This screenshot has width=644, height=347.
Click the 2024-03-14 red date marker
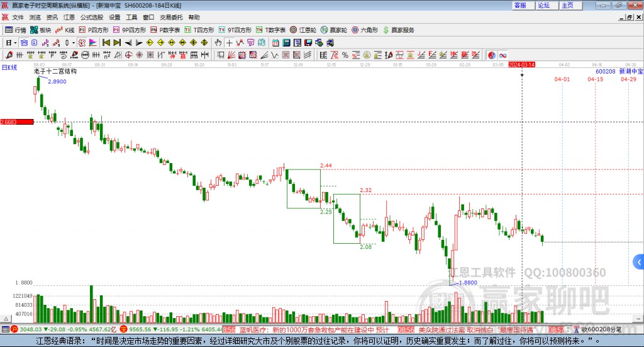[521, 64]
